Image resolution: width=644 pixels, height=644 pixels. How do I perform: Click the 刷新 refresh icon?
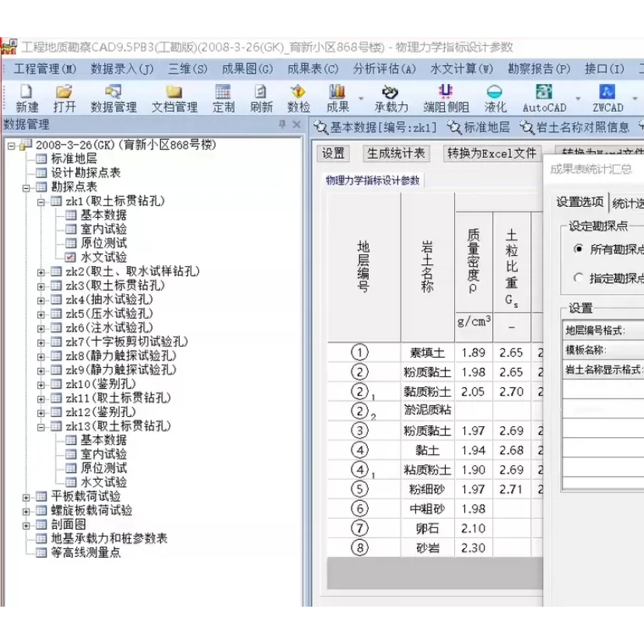(x=261, y=99)
